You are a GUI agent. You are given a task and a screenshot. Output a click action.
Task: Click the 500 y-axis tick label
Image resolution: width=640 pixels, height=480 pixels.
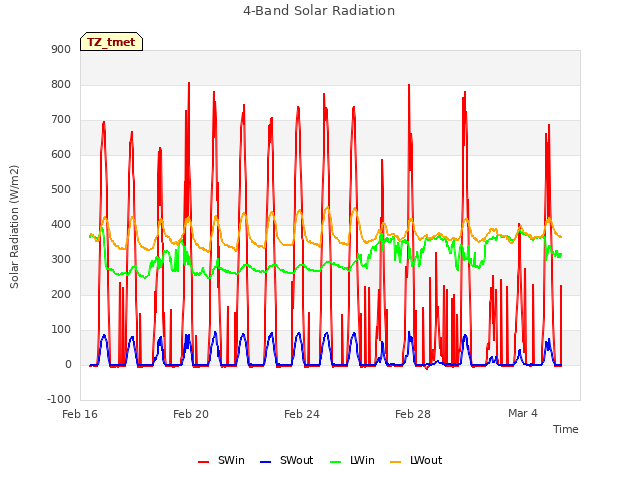point(61,189)
